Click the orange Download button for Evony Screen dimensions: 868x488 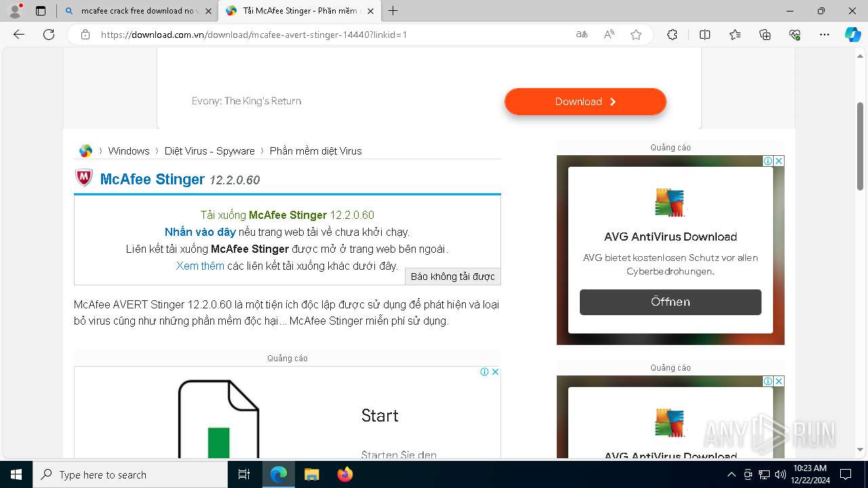point(585,102)
